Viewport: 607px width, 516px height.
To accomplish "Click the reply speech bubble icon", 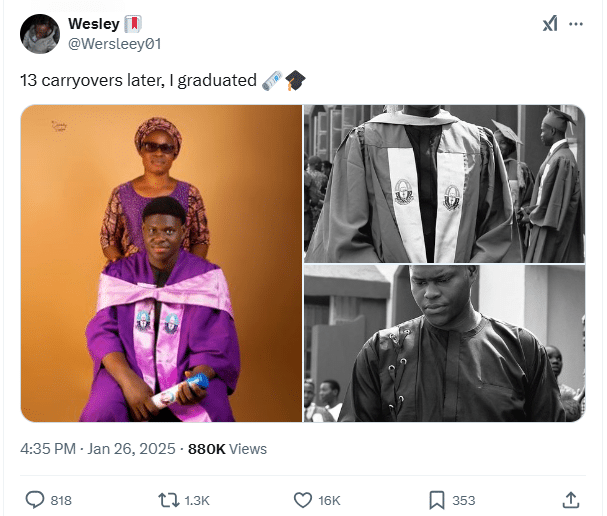I will 34,499.
